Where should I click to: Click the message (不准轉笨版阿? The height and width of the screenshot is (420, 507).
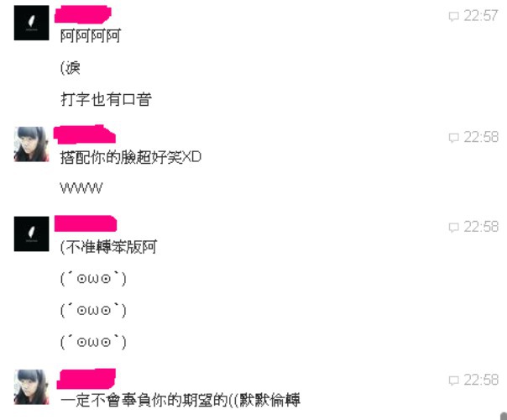[x=108, y=247]
